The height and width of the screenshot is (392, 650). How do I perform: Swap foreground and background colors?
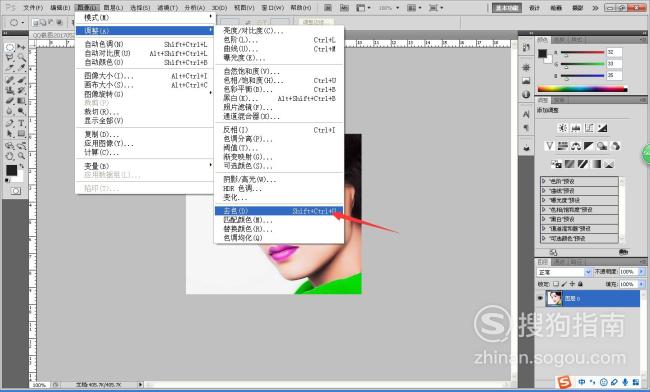(21, 166)
